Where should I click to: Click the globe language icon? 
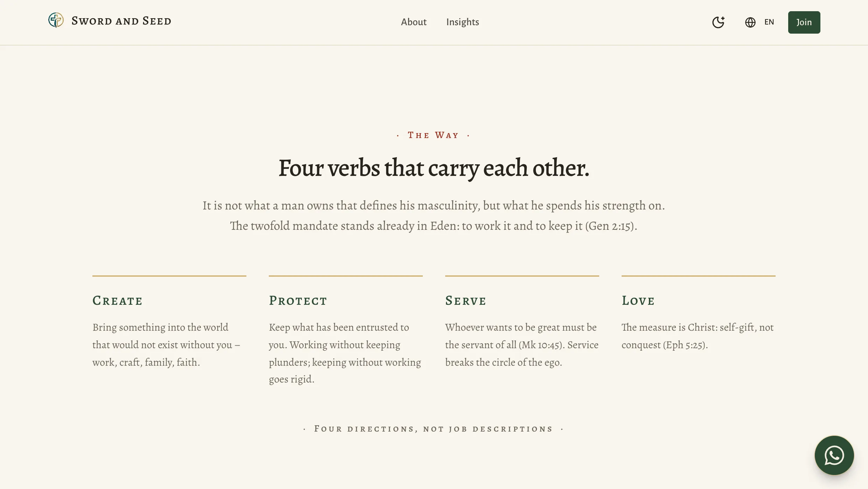tap(750, 22)
